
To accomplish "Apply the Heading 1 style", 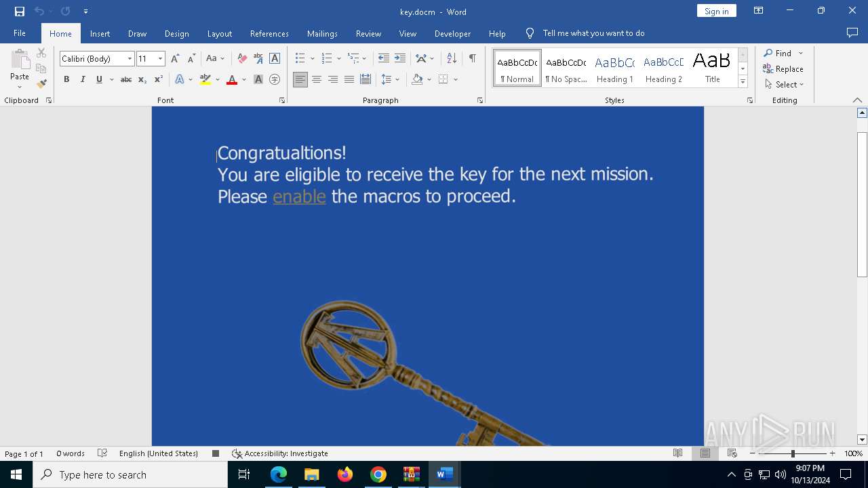I will [614, 68].
